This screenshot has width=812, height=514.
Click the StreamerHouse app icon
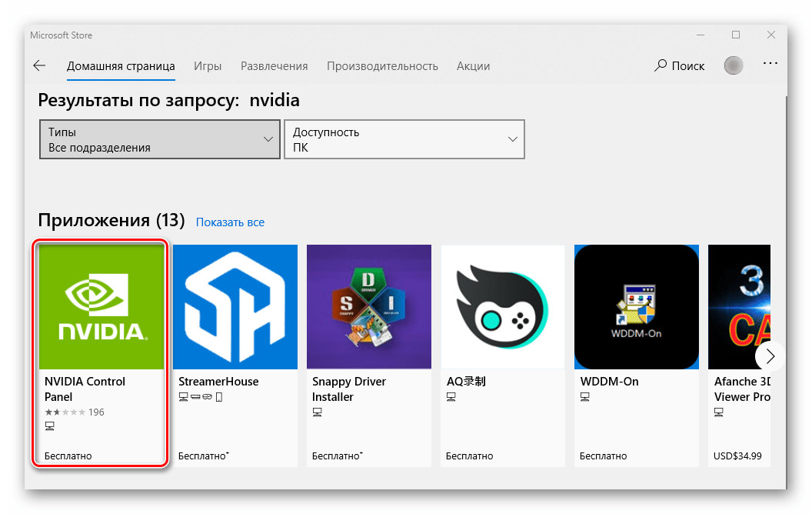235,307
